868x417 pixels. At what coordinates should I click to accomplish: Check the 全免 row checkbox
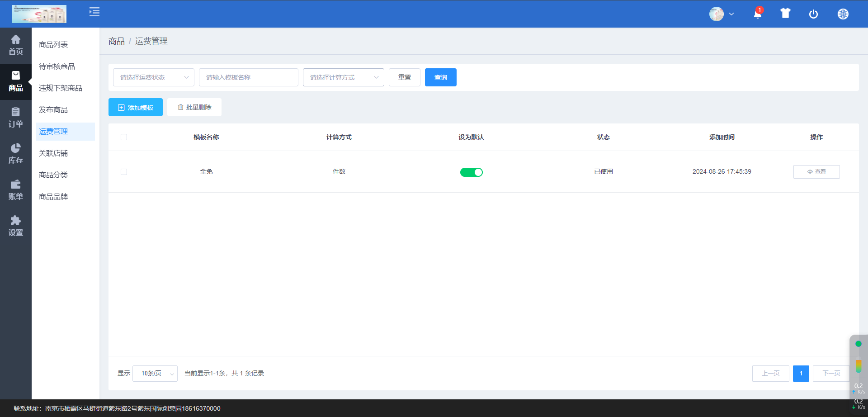pos(124,172)
